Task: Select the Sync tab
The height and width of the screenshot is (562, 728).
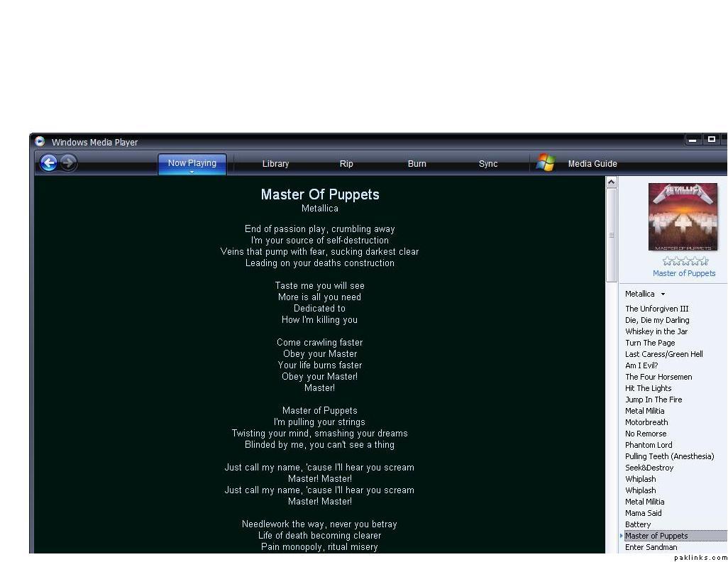Action: coord(488,164)
